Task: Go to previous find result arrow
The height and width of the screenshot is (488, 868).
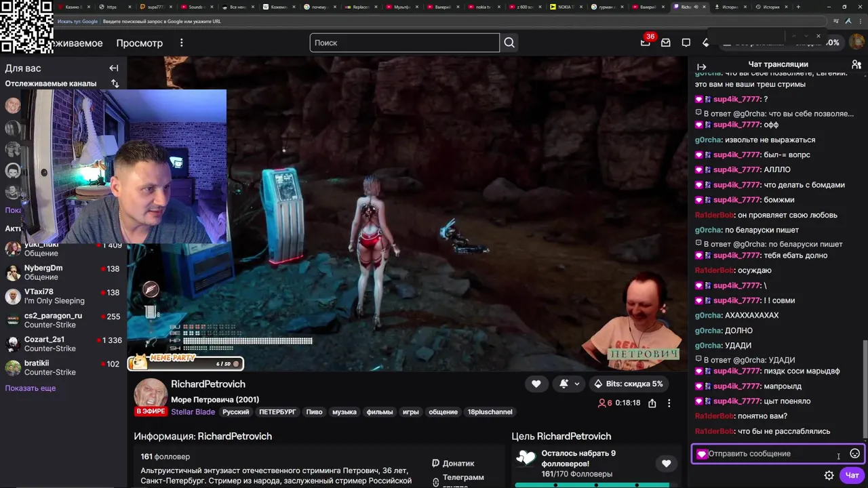Action: tap(794, 36)
